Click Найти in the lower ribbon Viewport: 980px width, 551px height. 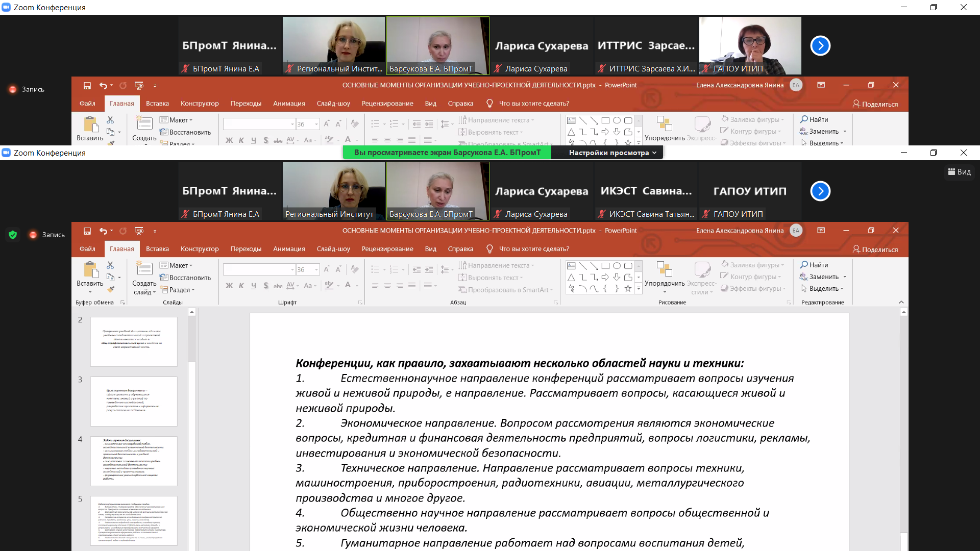[814, 265]
